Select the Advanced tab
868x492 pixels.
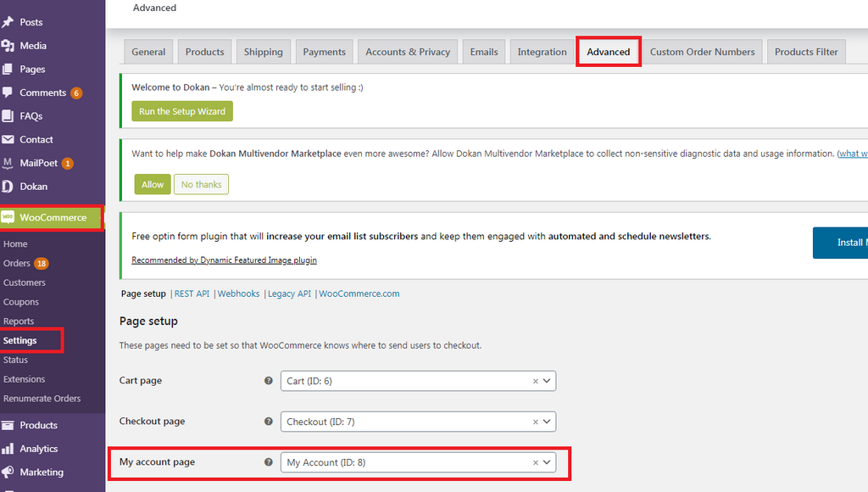(609, 52)
